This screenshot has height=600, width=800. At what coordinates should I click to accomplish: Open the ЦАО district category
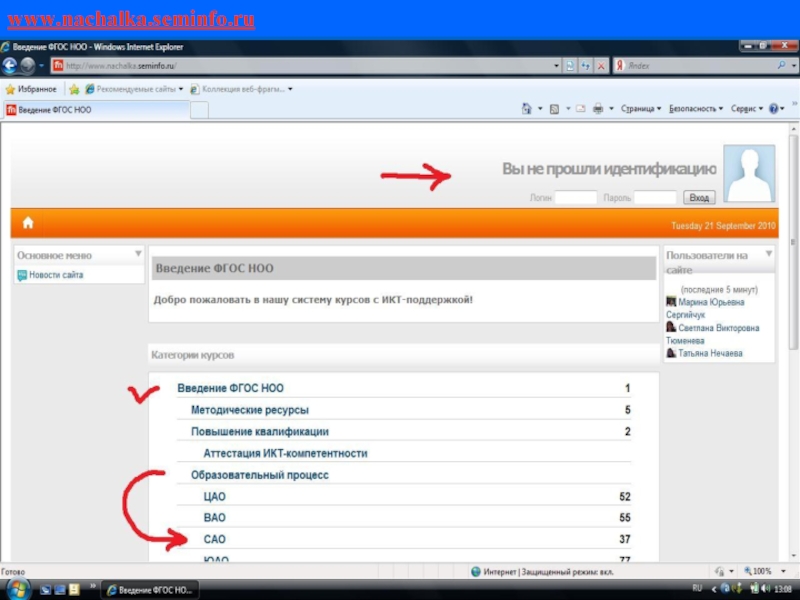point(214,497)
